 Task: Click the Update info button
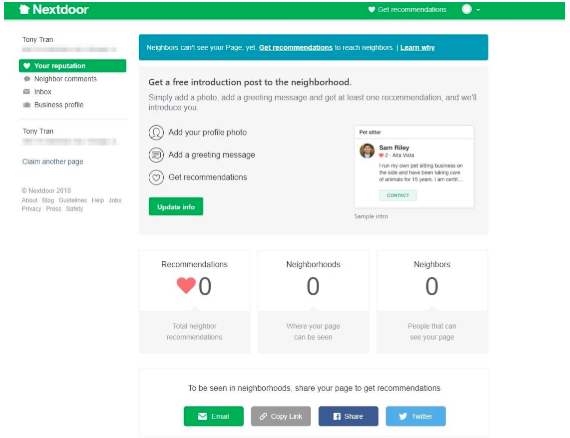click(x=176, y=206)
